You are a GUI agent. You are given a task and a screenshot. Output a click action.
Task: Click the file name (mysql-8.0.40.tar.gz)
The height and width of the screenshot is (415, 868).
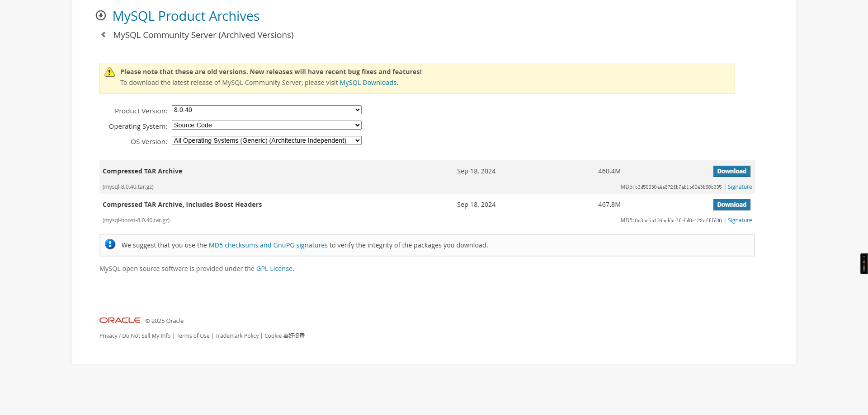pyautogui.click(x=128, y=187)
